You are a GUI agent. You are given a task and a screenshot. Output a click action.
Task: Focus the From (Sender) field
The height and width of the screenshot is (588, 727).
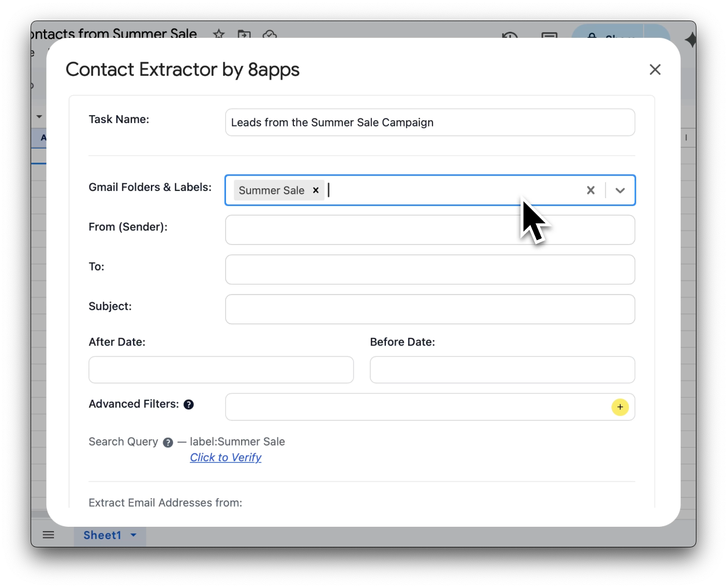[x=429, y=230]
